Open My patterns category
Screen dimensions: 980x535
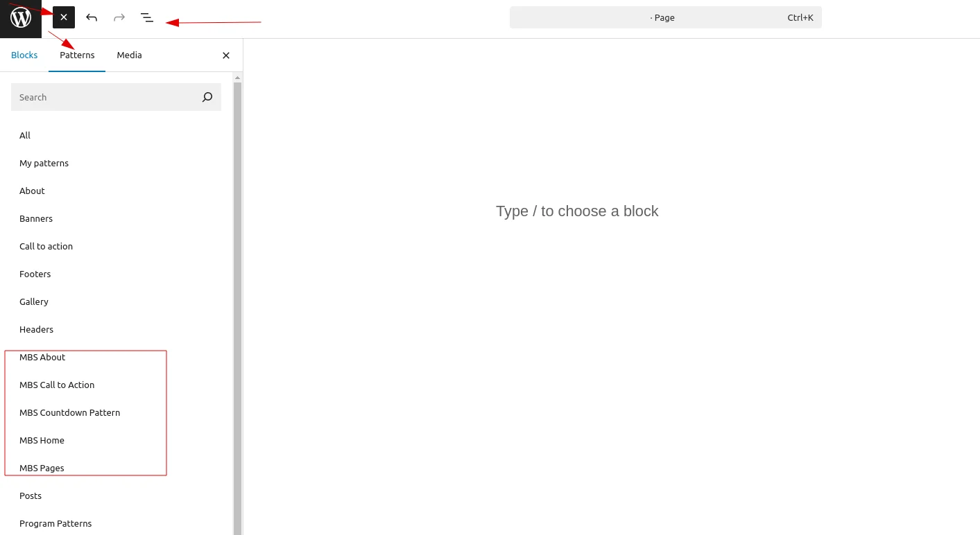(44, 164)
